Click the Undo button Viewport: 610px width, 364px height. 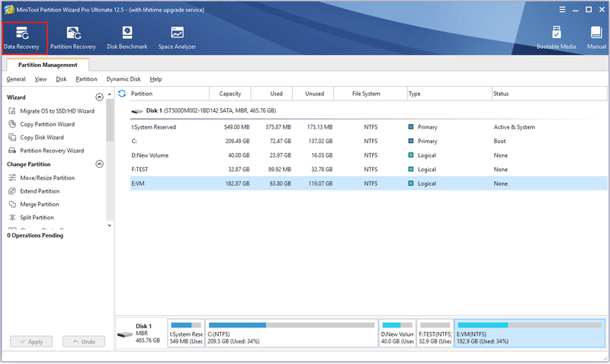[x=84, y=341]
